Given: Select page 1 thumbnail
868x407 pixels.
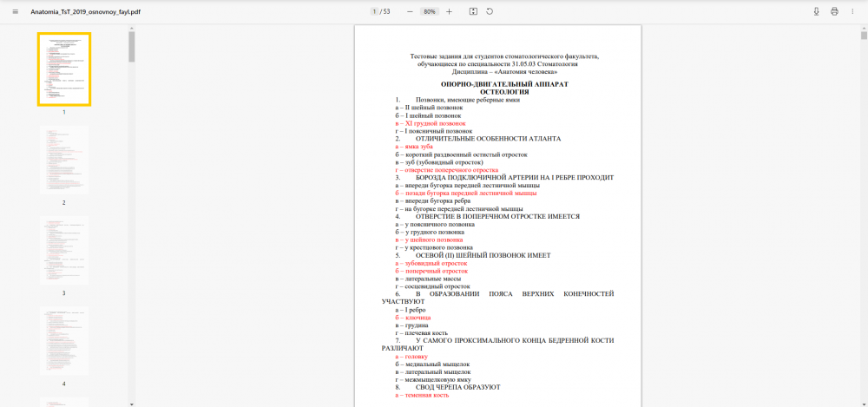Looking at the screenshot, I should 64,69.
